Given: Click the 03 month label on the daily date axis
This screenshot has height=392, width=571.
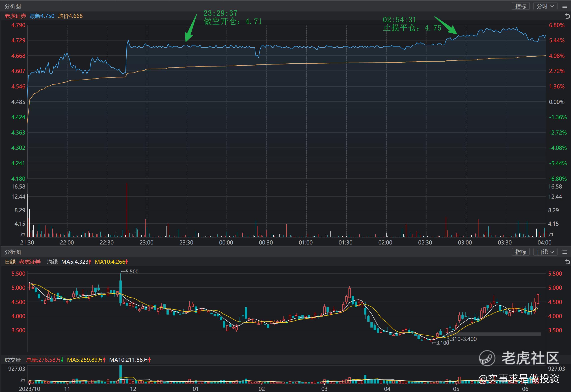Looking at the screenshot, I should [324, 389].
